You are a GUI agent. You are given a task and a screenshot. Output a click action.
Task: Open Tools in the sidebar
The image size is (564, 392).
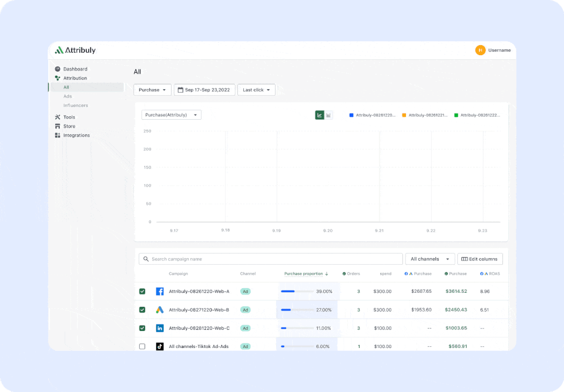click(x=69, y=117)
